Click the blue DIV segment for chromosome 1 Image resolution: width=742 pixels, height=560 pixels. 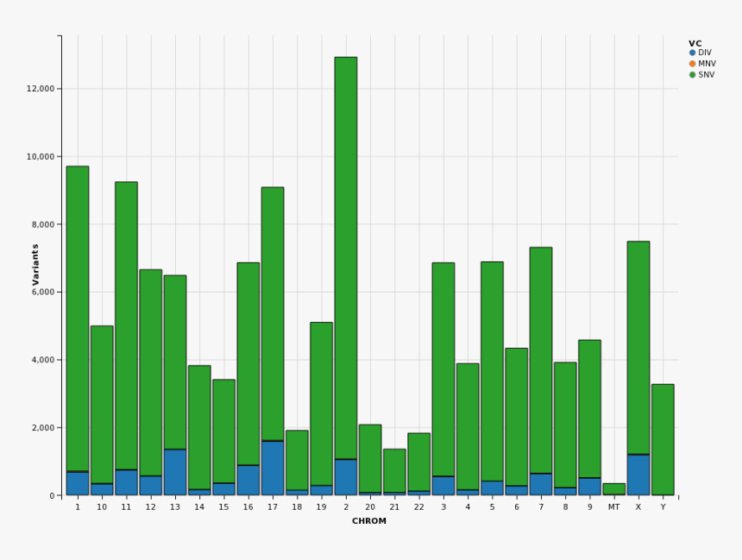pos(78,483)
